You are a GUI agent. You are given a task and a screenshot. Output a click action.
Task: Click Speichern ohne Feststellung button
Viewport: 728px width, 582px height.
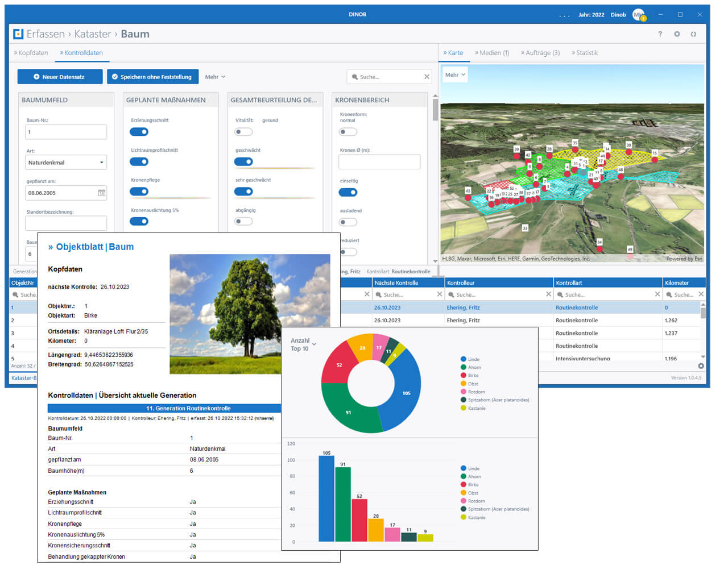152,77
